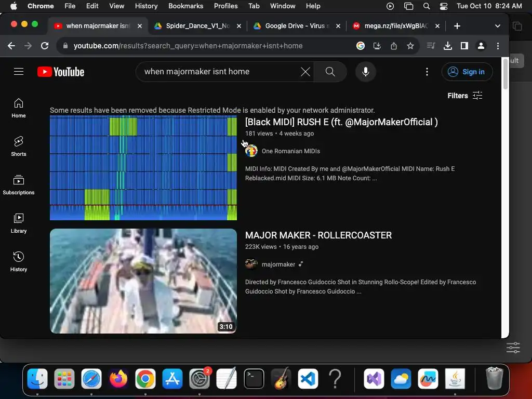Screen dimensions: 532x399
Task: Open the History menu in menu bar
Action: [x=146, y=6]
